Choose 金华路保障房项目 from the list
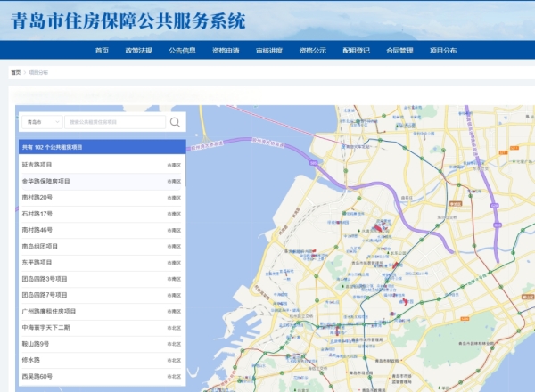Screen dimensions: 535x392 point(46,181)
